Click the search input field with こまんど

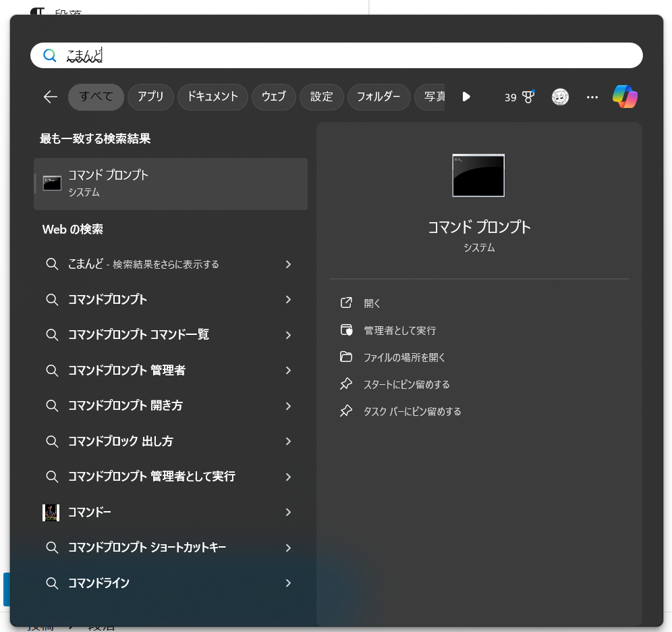coord(337,56)
